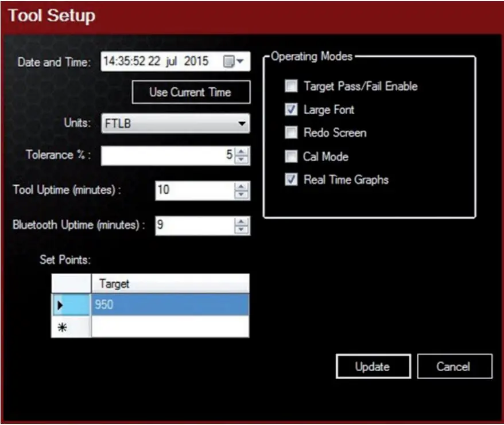Decrease Bluetooth Uptime with down arrow
This screenshot has height=425, width=504.
[242, 229]
